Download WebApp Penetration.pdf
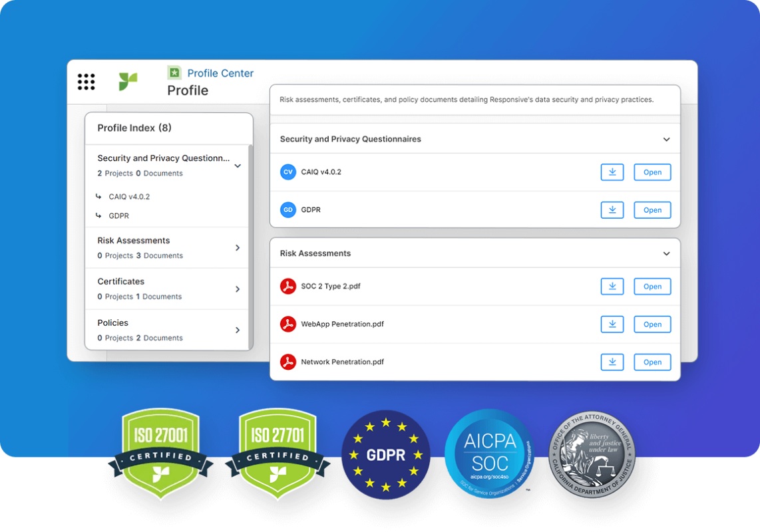The width and height of the screenshot is (760, 532). click(x=612, y=324)
